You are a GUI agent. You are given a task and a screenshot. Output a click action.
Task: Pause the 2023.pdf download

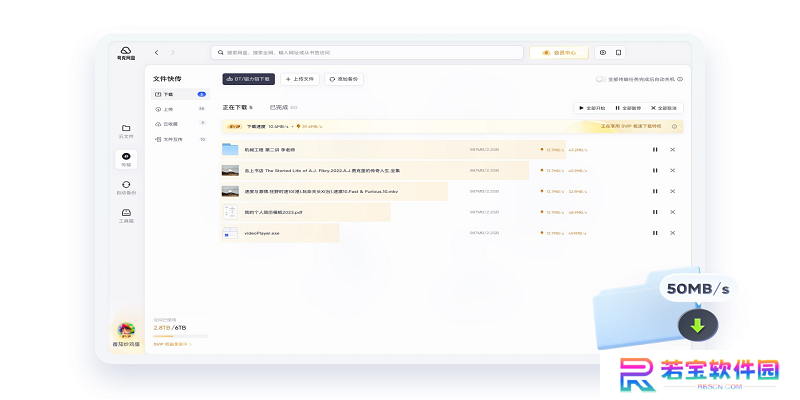click(655, 212)
